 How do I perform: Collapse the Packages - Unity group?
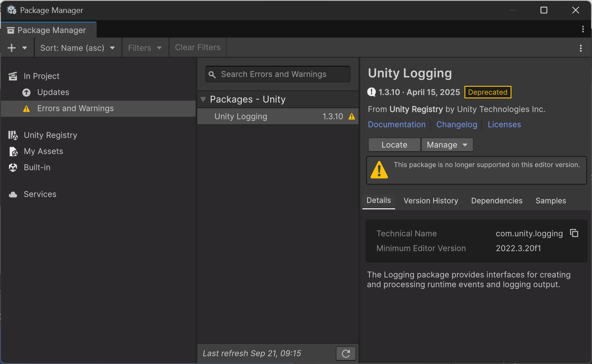click(203, 99)
